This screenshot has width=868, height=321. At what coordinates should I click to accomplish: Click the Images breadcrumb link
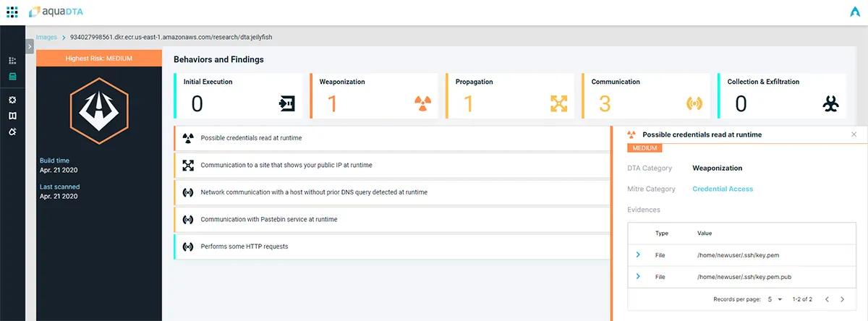pos(46,36)
